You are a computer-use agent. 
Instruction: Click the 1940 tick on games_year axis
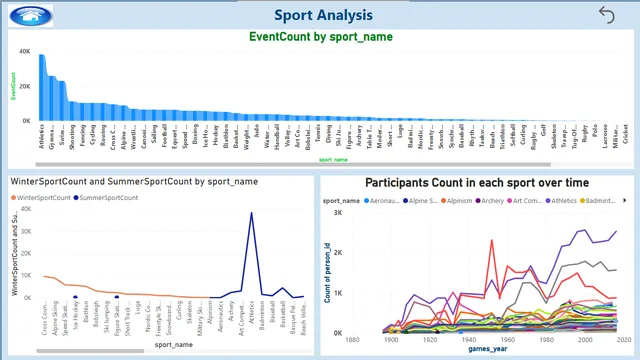click(x=469, y=340)
